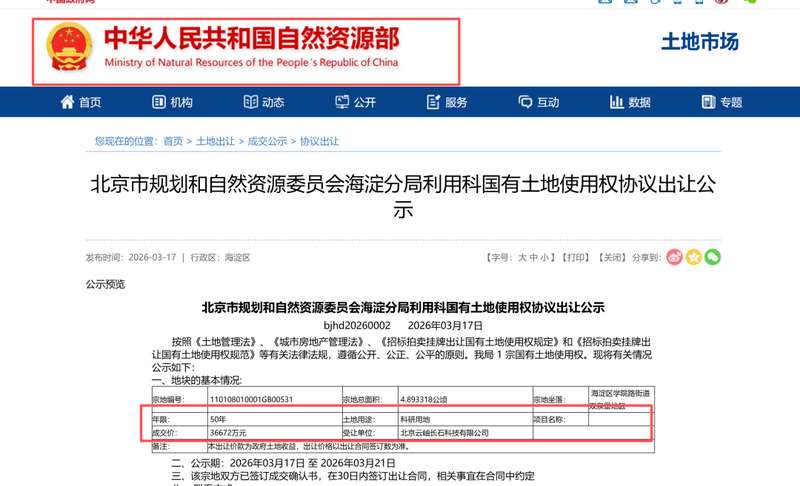Set font size to 大
Image resolution: width=800 pixels, height=486 pixels.
point(522,258)
